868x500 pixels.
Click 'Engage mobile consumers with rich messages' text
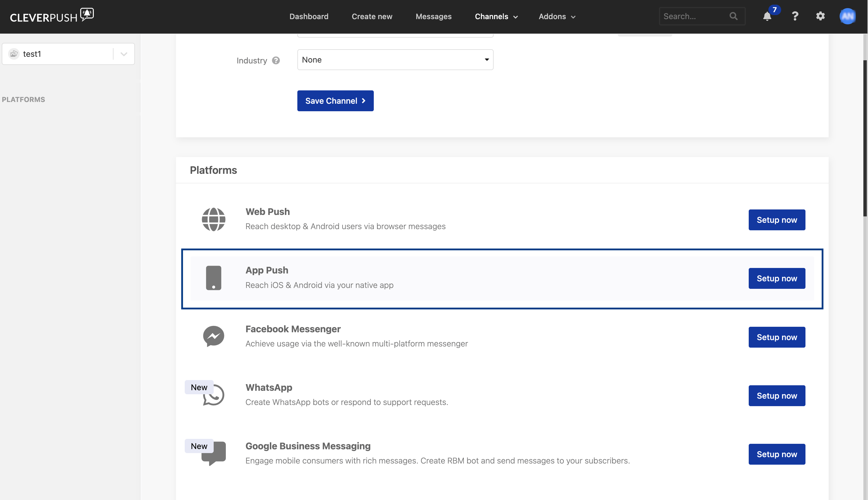coord(437,461)
